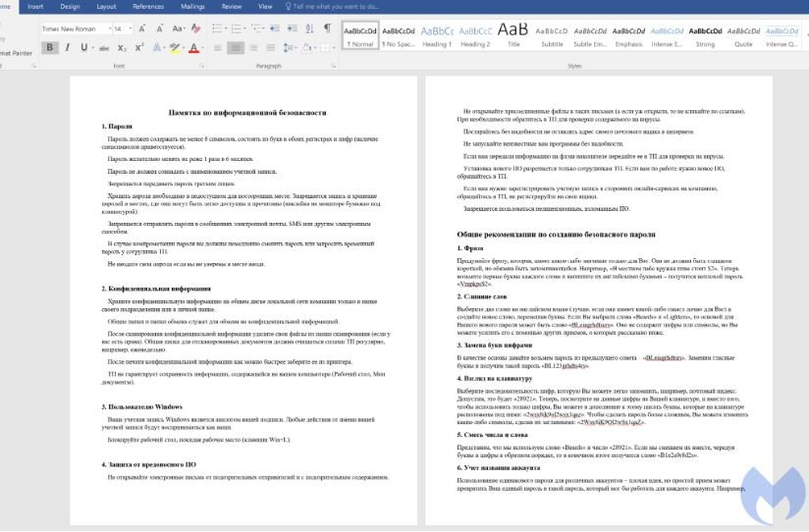
Task: Toggle Underline formatting
Action: pyautogui.click(x=83, y=47)
